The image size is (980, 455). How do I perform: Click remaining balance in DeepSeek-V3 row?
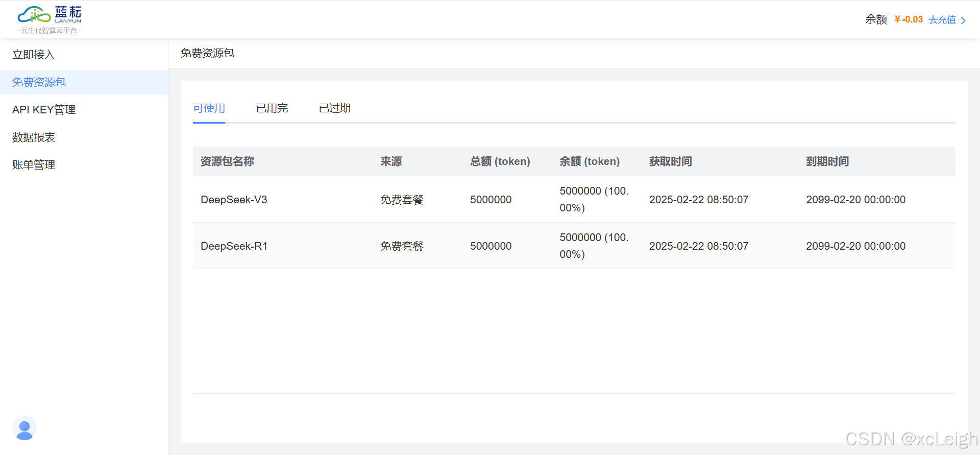594,199
